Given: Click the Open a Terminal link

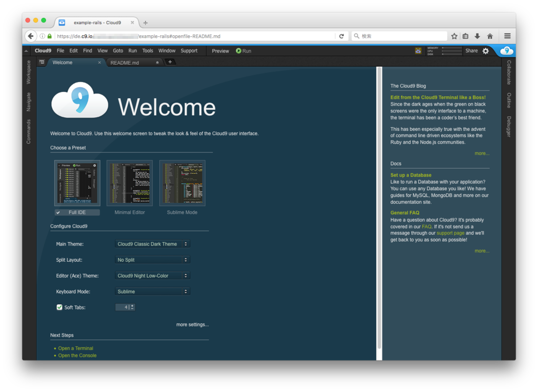Looking at the screenshot, I should click(x=76, y=348).
